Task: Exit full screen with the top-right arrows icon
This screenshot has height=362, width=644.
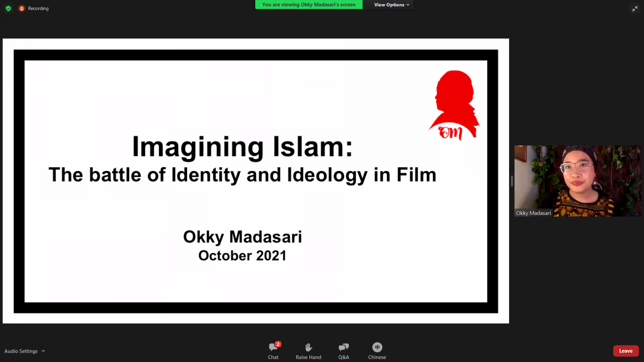Action: [x=635, y=8]
